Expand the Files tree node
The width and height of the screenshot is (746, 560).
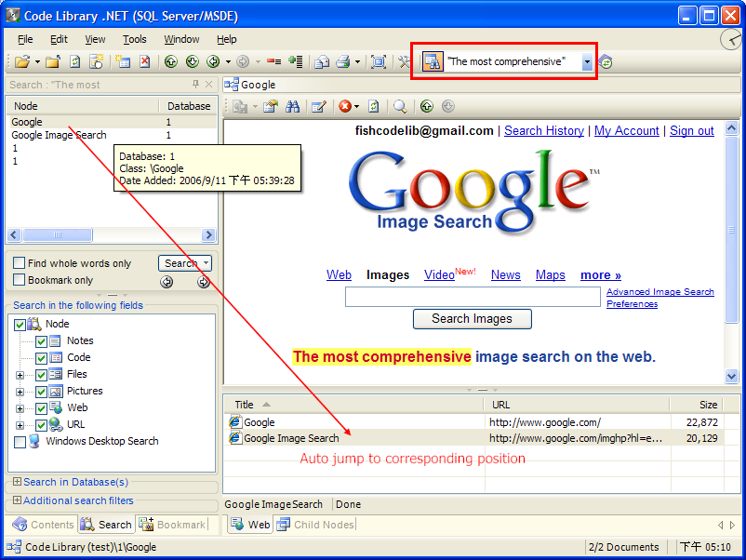(x=20, y=375)
